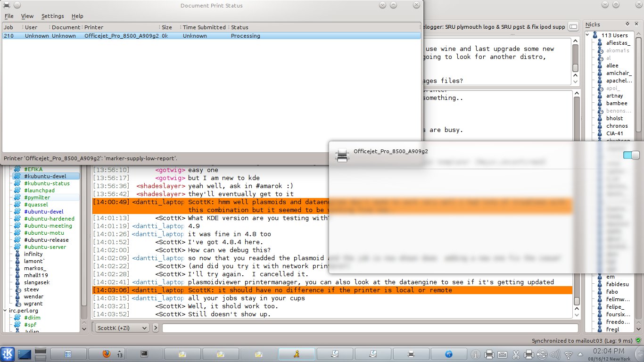Collapse the irc.perl.org network
This screenshot has width=644, height=362.
click(6, 311)
